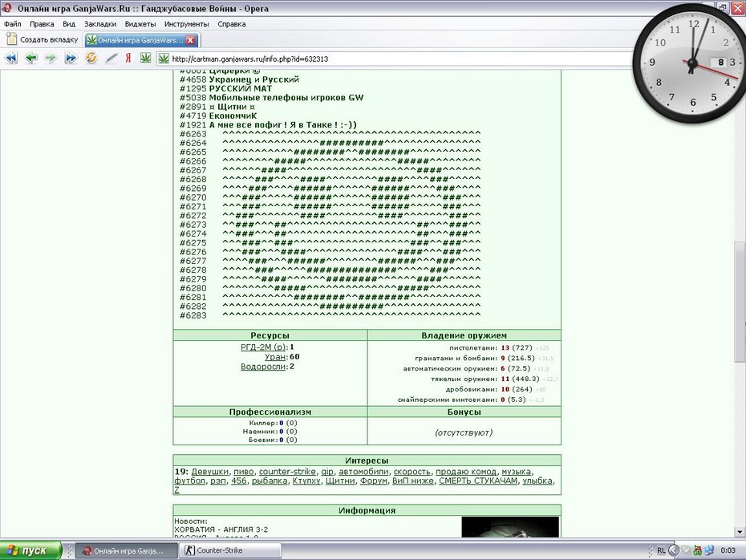Viewport: 746px width, 560px height.
Task: Open the продаю комод interest link
Action: click(466, 472)
